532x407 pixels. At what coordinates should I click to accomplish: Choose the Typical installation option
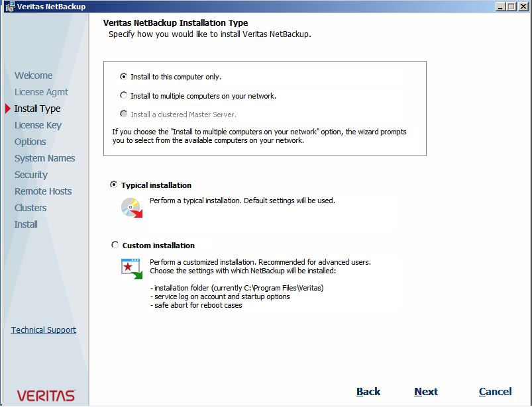coord(114,185)
